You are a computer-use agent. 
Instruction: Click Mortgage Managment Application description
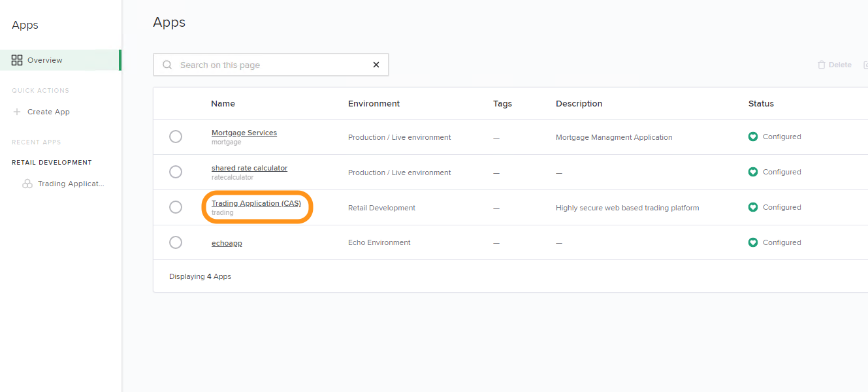coord(614,137)
